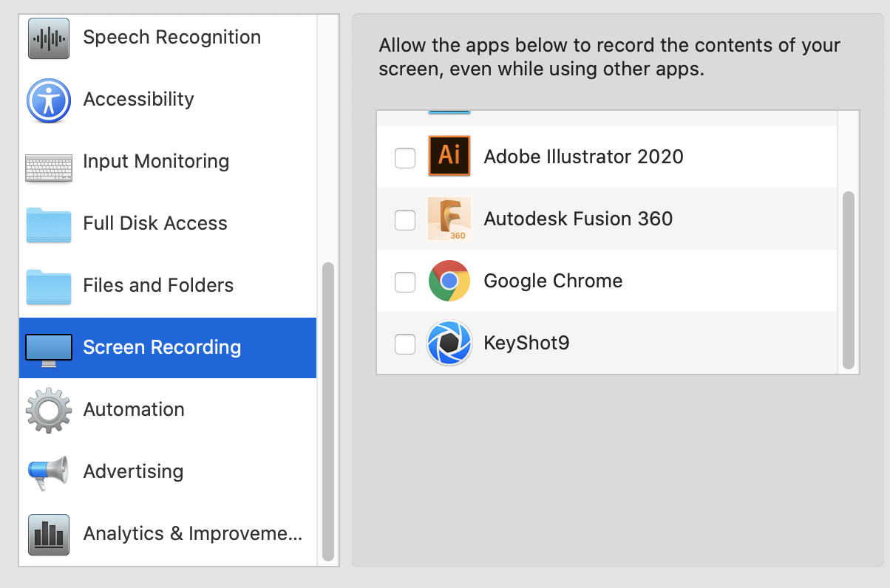Click the Advertising megaphone icon

(x=49, y=473)
